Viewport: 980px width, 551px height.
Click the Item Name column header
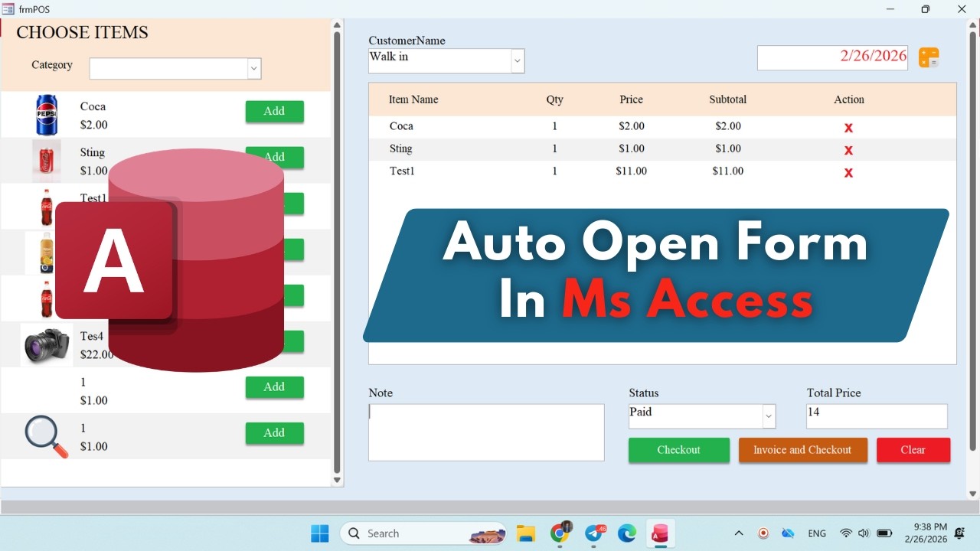coord(413,99)
